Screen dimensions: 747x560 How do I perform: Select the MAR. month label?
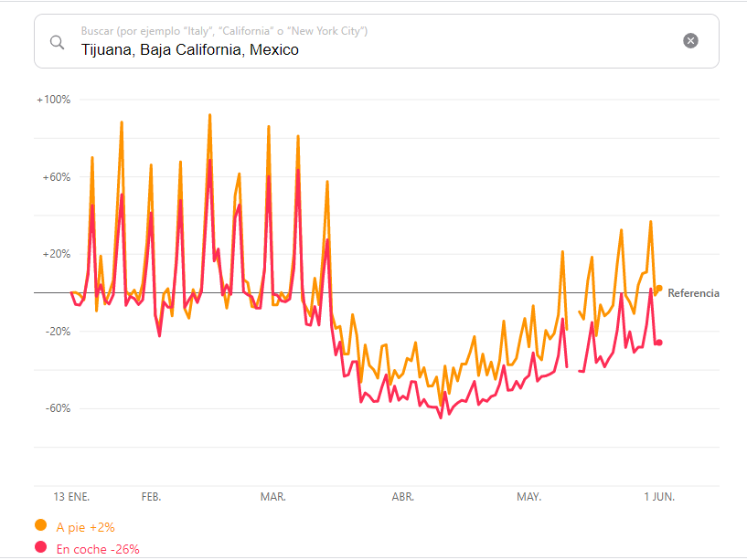pyautogui.click(x=272, y=497)
